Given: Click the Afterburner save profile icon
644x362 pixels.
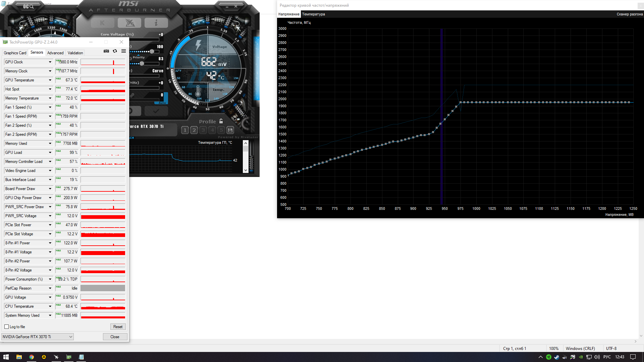Looking at the screenshot, I should pyautogui.click(x=230, y=130).
